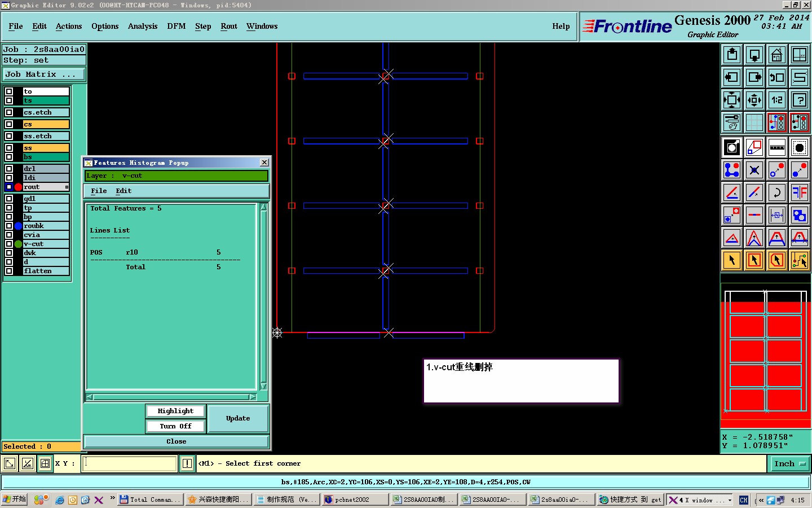The width and height of the screenshot is (812, 508).
Task: Click the dimension resize icon with arrows
Action: pyautogui.click(x=777, y=215)
